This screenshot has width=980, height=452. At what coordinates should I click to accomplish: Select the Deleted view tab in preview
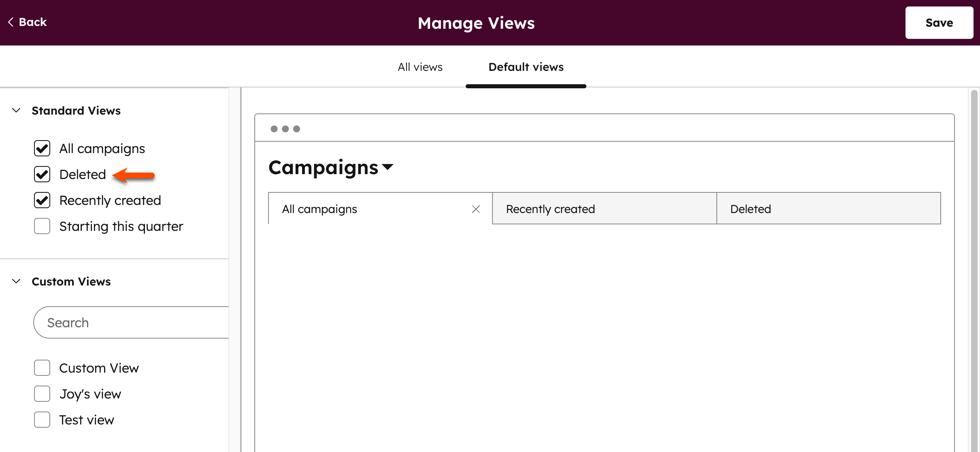pos(829,209)
